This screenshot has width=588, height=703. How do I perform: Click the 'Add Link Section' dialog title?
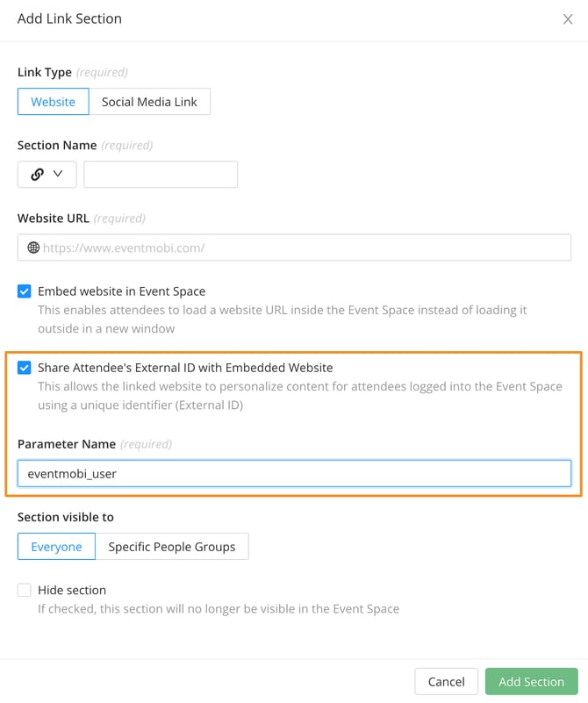[x=69, y=18]
